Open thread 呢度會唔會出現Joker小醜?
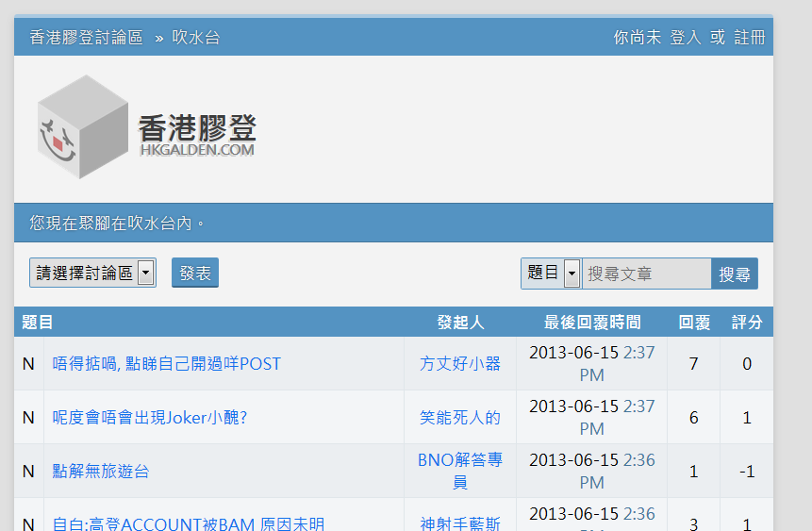812x531 pixels. click(x=150, y=418)
